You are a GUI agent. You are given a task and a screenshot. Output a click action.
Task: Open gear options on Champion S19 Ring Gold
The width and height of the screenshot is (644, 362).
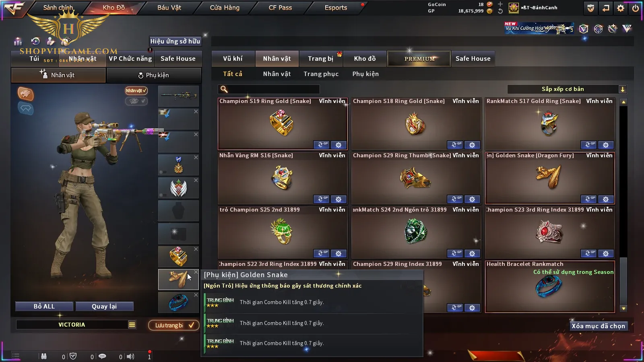(339, 145)
